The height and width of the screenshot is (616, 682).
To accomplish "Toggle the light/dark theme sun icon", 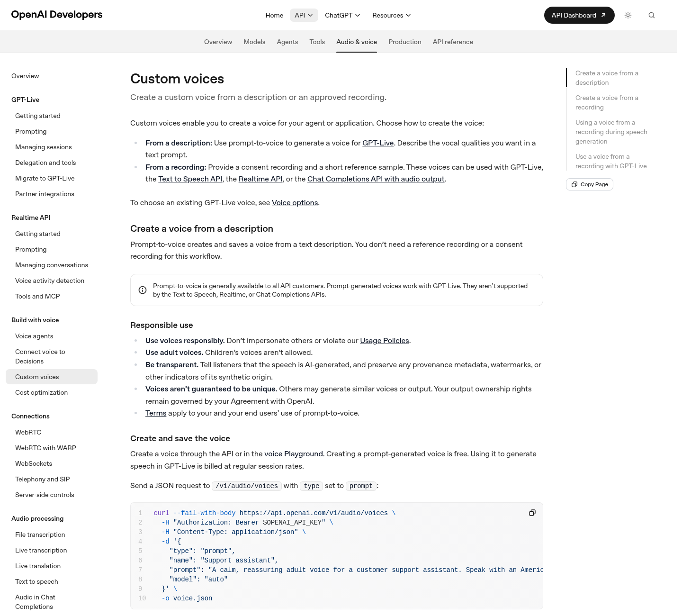I will pos(628,15).
